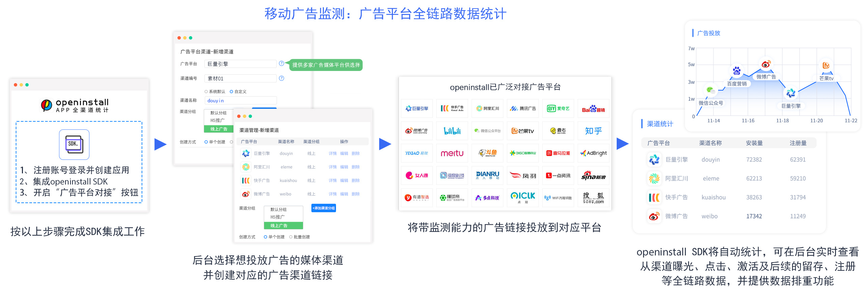Choose the 微博广告 logo in the platform grid

pos(417,131)
